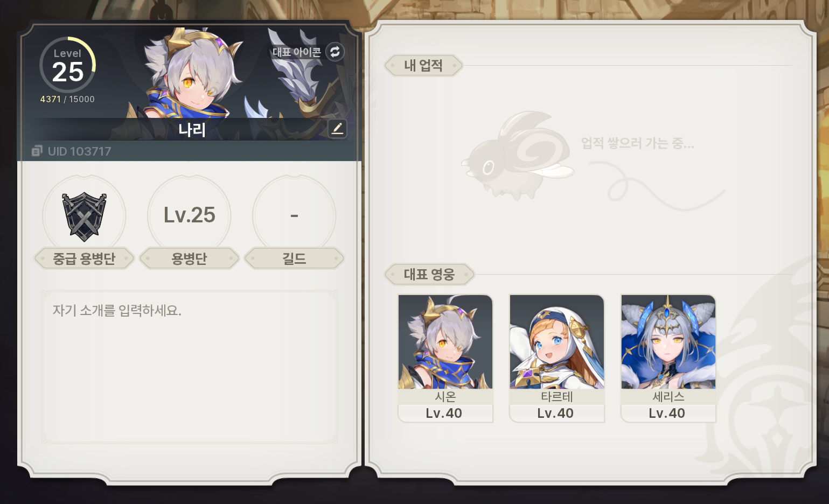Select the 세리스 hero portrait

[x=668, y=341]
